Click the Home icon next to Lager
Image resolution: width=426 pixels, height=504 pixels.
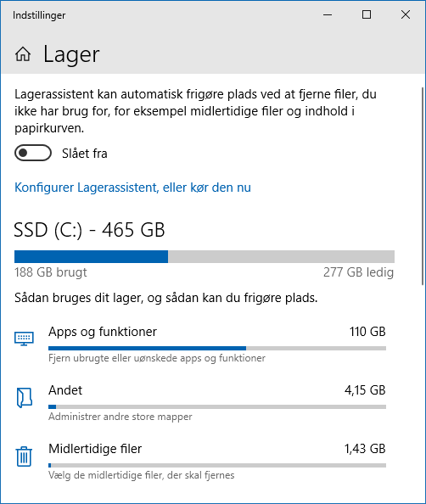[x=23, y=54]
